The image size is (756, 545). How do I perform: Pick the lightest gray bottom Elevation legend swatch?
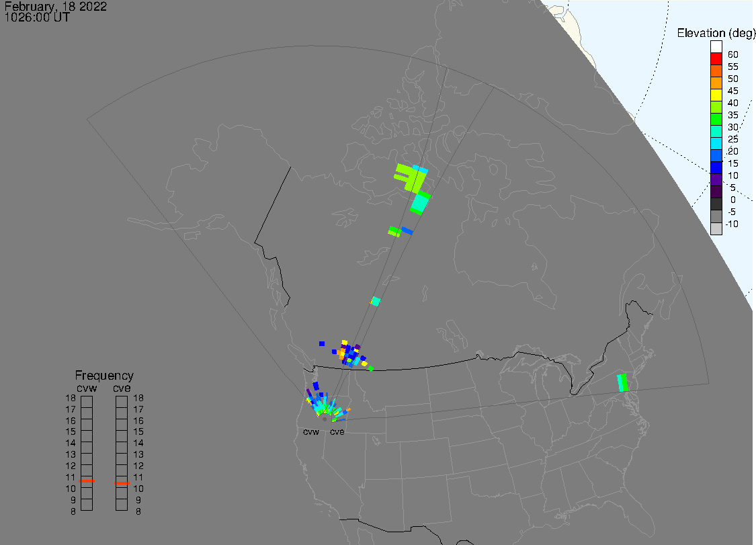716,228
